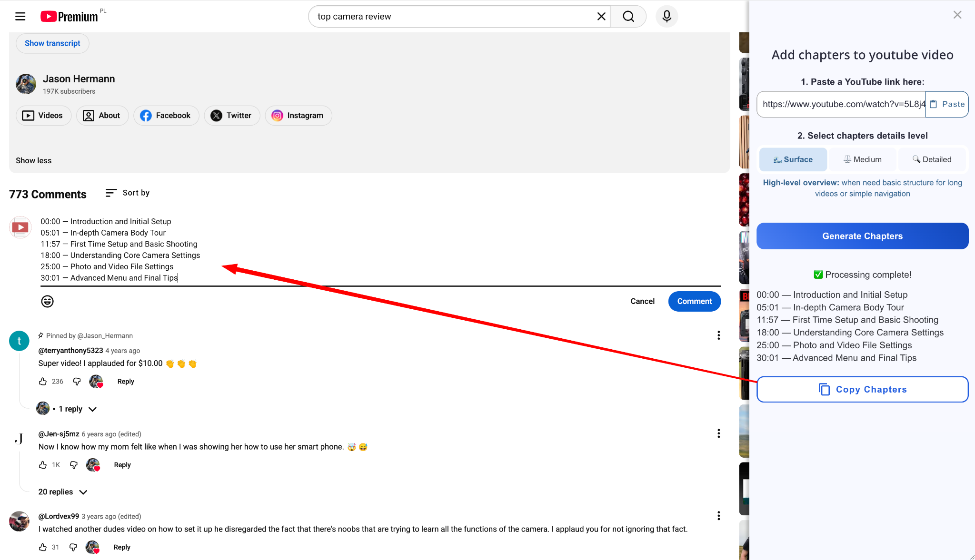Click the voice search microphone icon
The image size is (975, 560).
[x=667, y=17]
